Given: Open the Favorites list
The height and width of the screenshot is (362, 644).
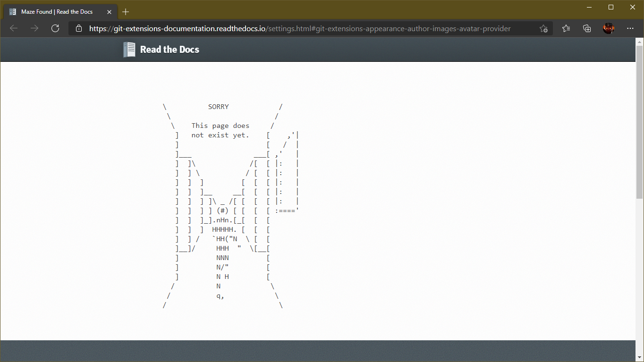Looking at the screenshot, I should (566, 28).
